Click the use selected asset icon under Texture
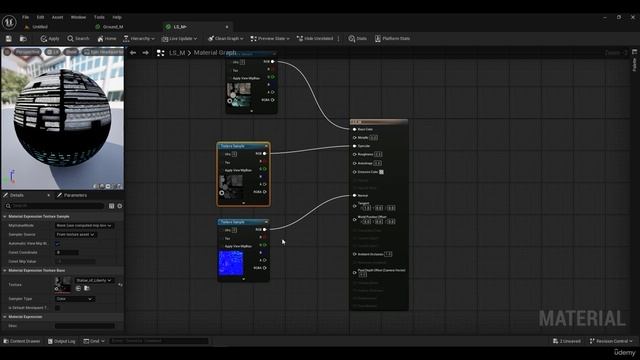The height and width of the screenshot is (360, 640). pyautogui.click(x=78, y=289)
